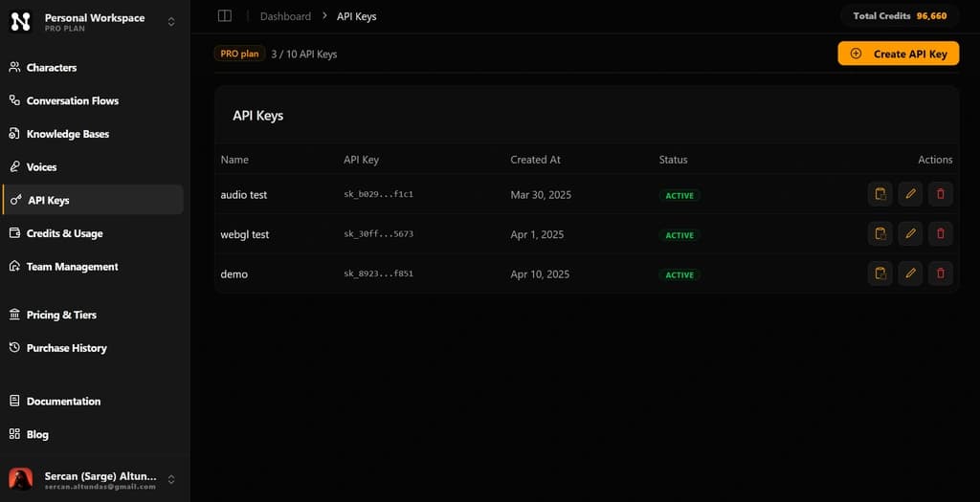Click 3 / 10 API Keys counter
The height and width of the screenshot is (502, 980).
(x=303, y=55)
